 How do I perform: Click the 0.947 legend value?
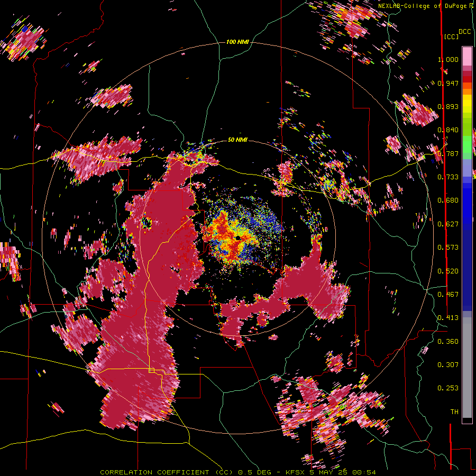(448, 83)
